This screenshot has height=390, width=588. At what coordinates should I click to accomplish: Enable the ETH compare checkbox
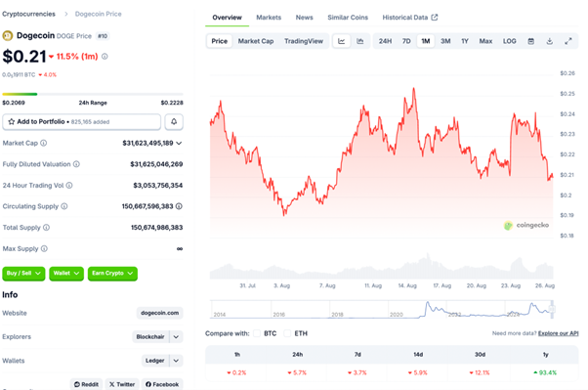click(287, 333)
